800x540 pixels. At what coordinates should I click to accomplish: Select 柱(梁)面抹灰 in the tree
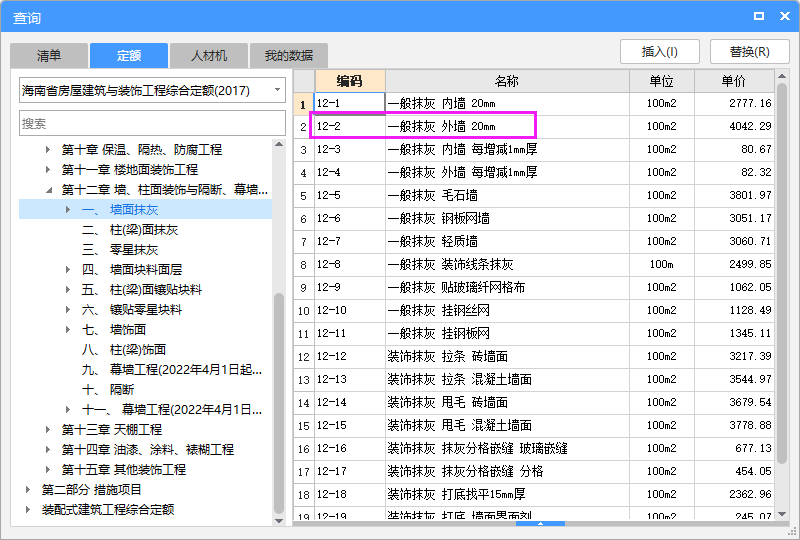130,230
